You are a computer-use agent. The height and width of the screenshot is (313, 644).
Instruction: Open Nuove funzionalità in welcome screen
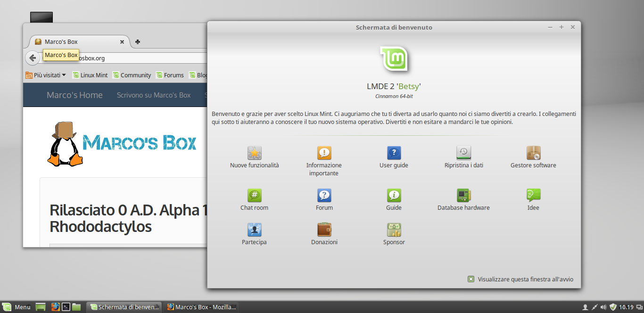click(255, 157)
